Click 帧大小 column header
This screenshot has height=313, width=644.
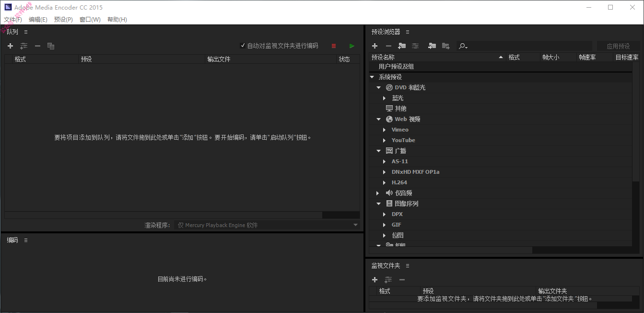(558, 57)
